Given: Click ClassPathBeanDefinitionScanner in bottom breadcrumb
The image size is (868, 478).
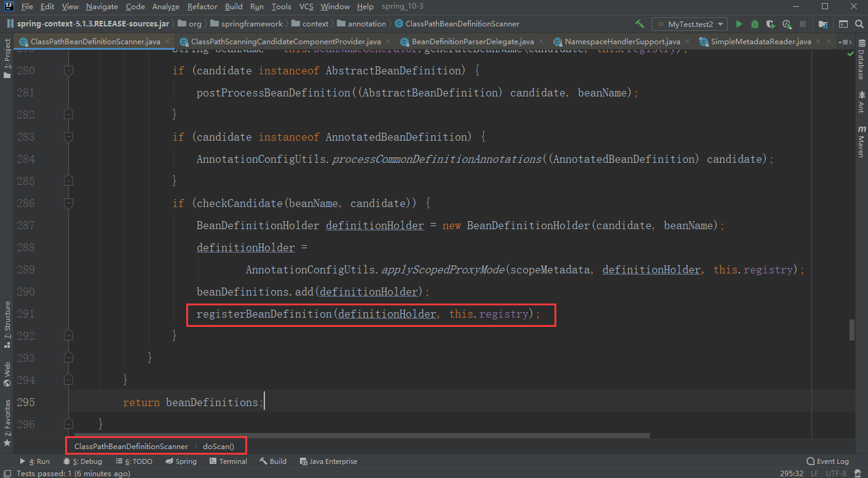Looking at the screenshot, I should (131, 446).
